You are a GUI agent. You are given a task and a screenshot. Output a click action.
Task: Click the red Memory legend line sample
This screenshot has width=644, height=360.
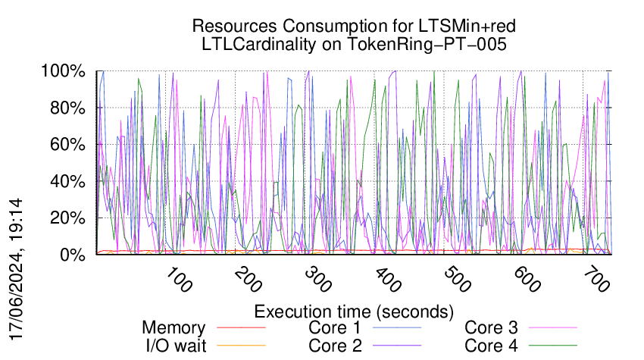241,327
